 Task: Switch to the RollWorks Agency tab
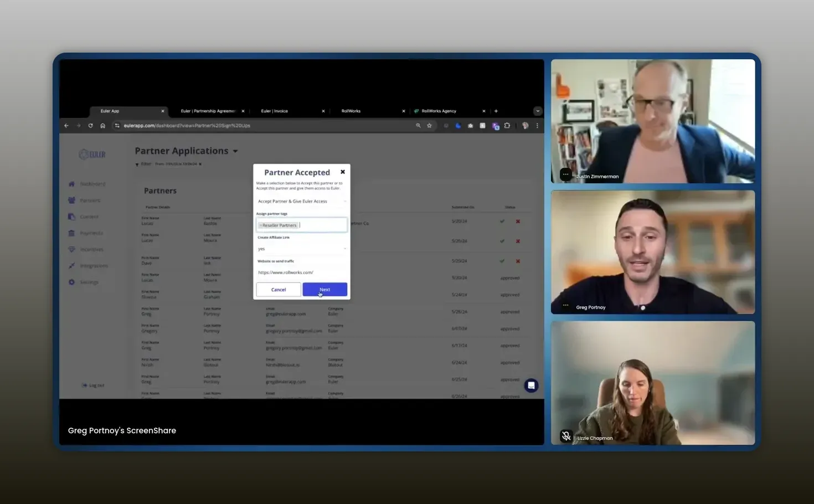coord(439,111)
